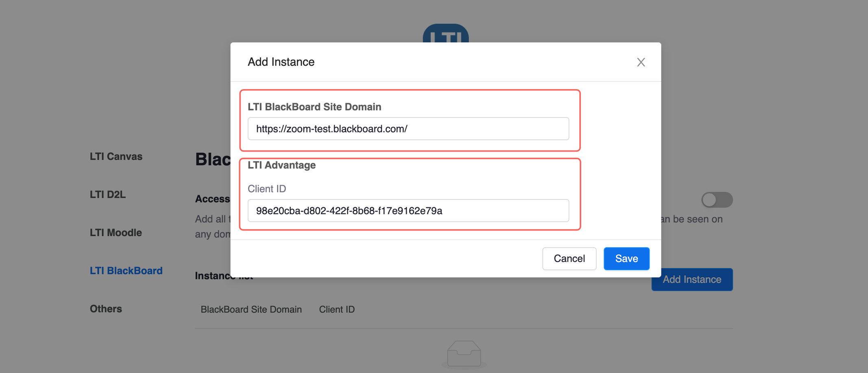This screenshot has width=868, height=373.
Task: Click the Client ID column header
Action: tap(337, 309)
